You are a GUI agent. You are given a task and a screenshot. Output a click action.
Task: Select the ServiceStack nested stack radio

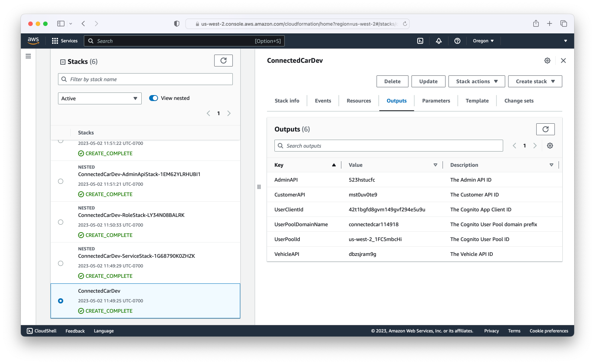pyautogui.click(x=61, y=263)
